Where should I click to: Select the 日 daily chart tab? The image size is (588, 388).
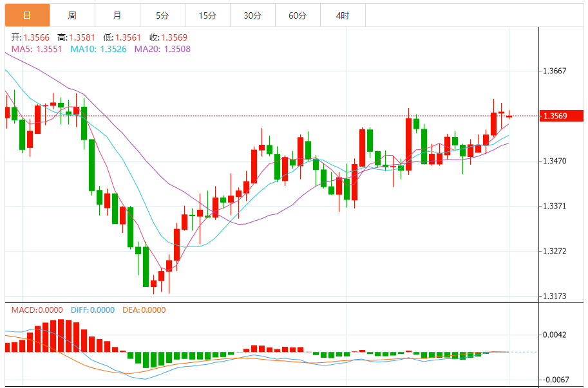[x=28, y=15]
